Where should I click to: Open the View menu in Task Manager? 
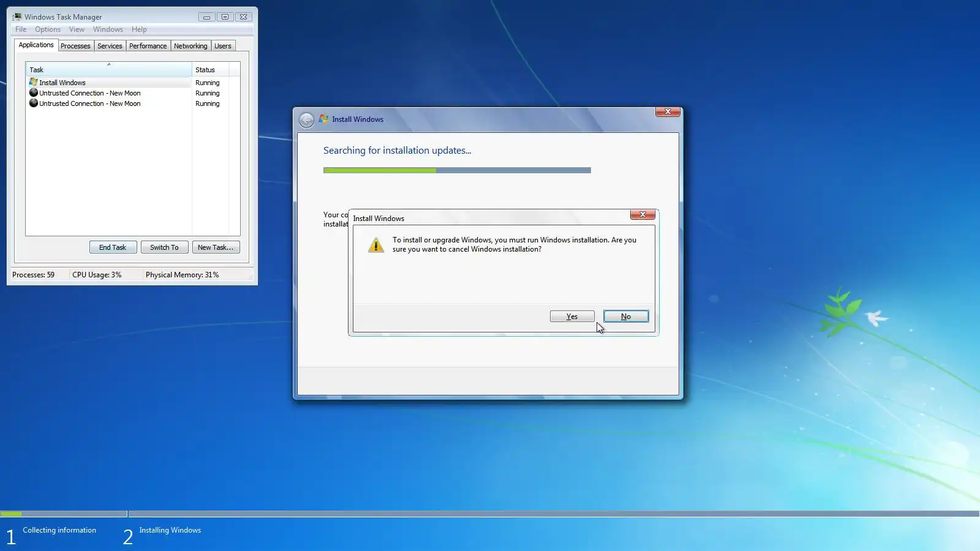point(77,29)
